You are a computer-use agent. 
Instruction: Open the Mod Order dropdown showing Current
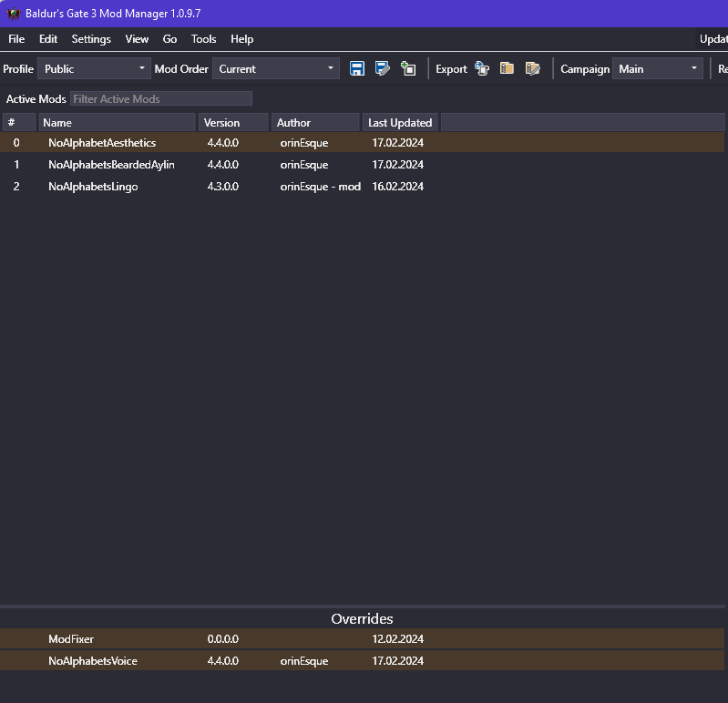click(x=276, y=68)
